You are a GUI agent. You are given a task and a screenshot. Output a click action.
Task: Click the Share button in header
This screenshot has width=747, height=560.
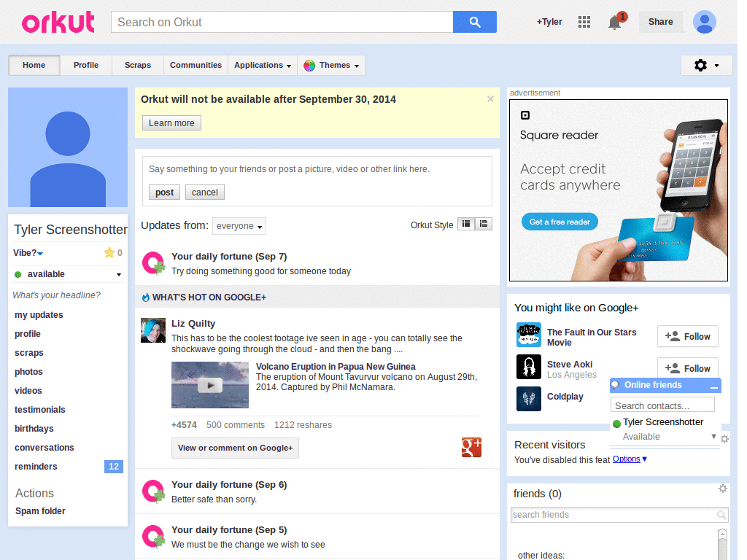click(660, 22)
